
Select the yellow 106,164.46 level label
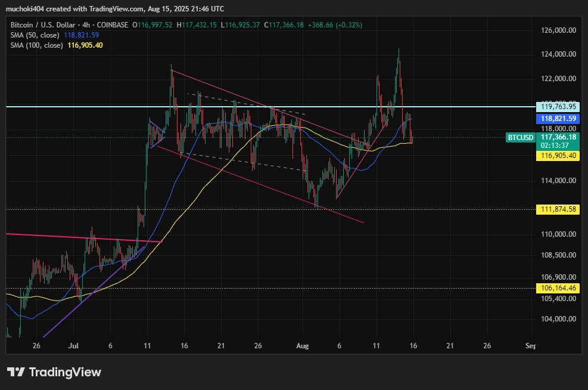[x=558, y=288]
